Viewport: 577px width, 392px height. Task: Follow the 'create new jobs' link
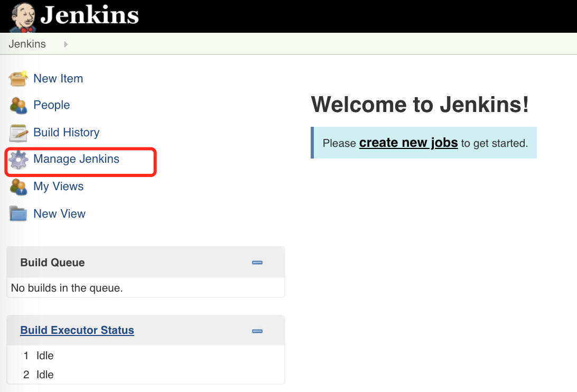coord(408,143)
